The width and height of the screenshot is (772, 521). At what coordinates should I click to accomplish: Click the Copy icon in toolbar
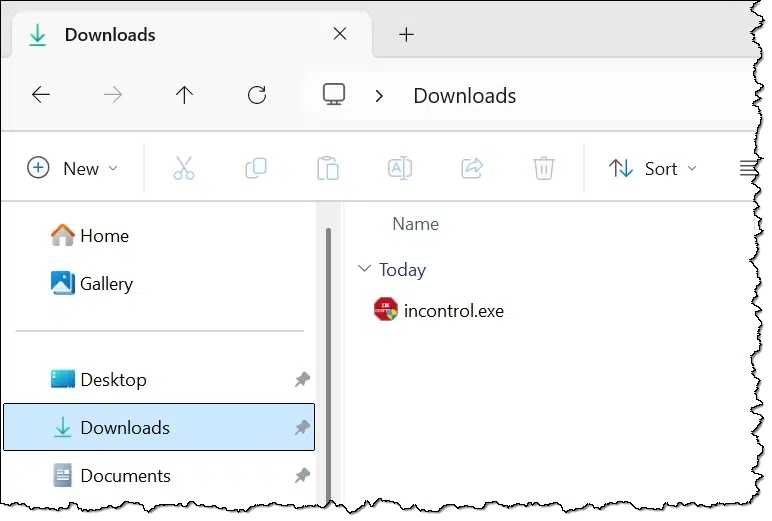256,168
